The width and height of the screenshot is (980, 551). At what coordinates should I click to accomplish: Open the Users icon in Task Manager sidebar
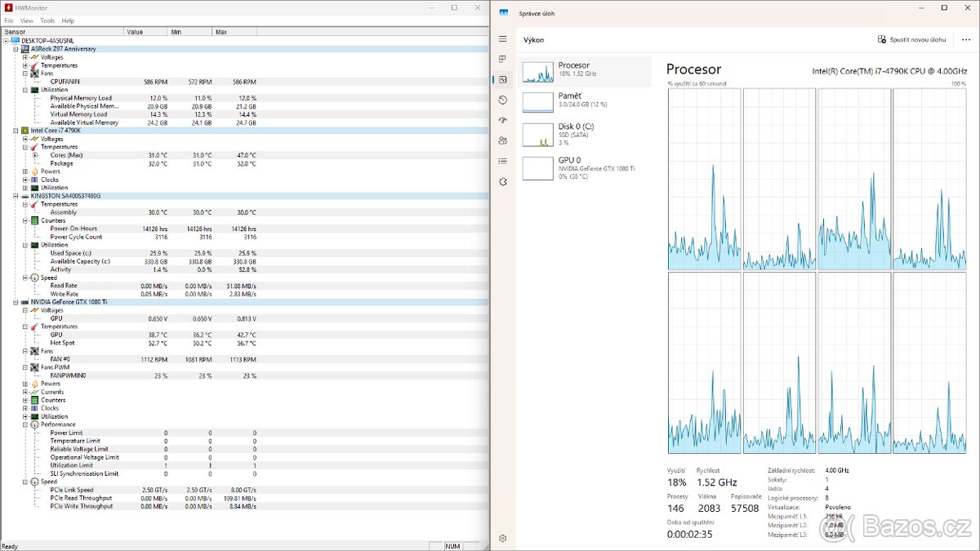(x=503, y=140)
